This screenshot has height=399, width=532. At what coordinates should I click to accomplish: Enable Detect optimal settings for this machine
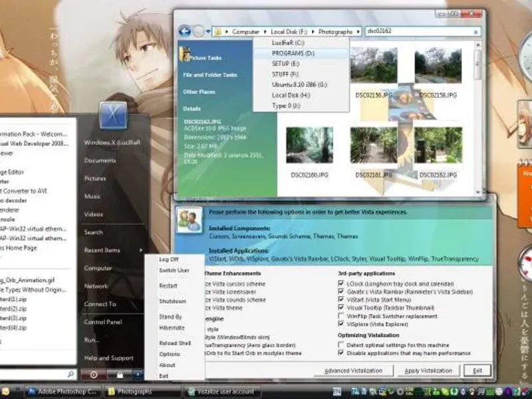[341, 344]
